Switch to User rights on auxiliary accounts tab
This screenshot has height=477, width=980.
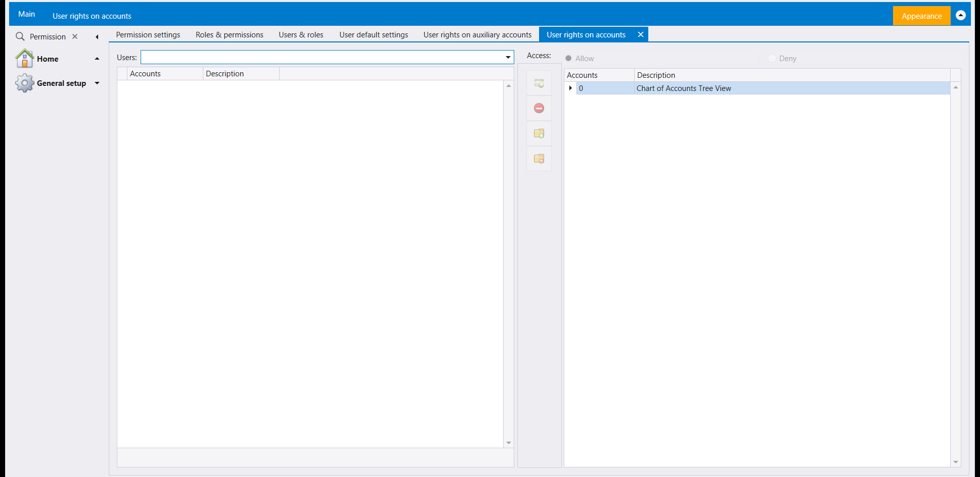(x=477, y=34)
